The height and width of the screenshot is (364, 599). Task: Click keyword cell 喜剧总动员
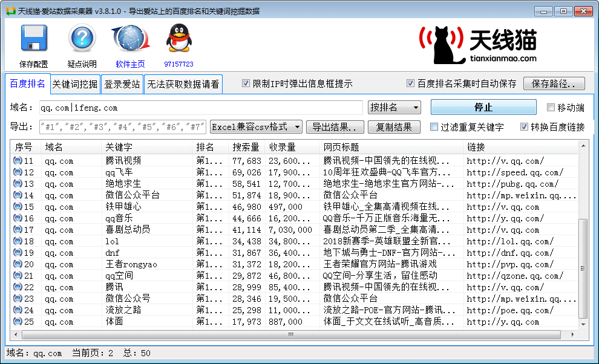[128, 230]
